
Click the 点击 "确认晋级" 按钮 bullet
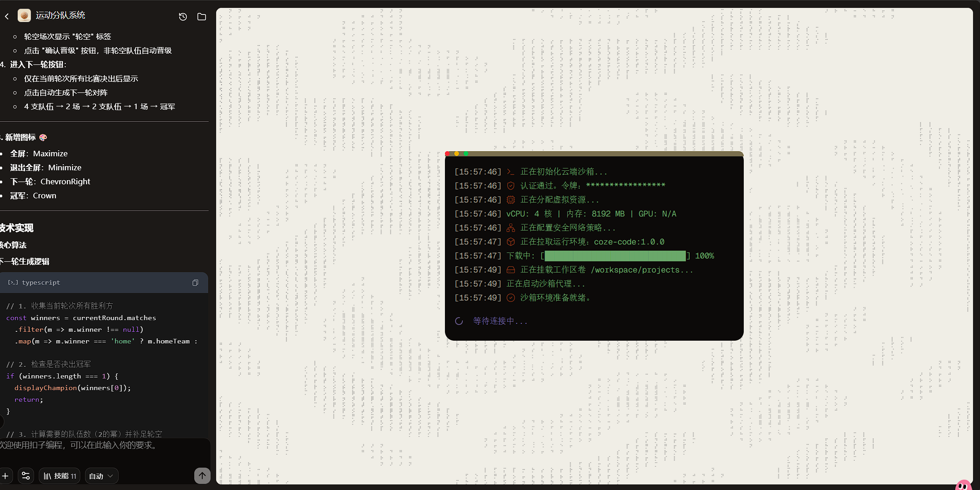click(98, 50)
